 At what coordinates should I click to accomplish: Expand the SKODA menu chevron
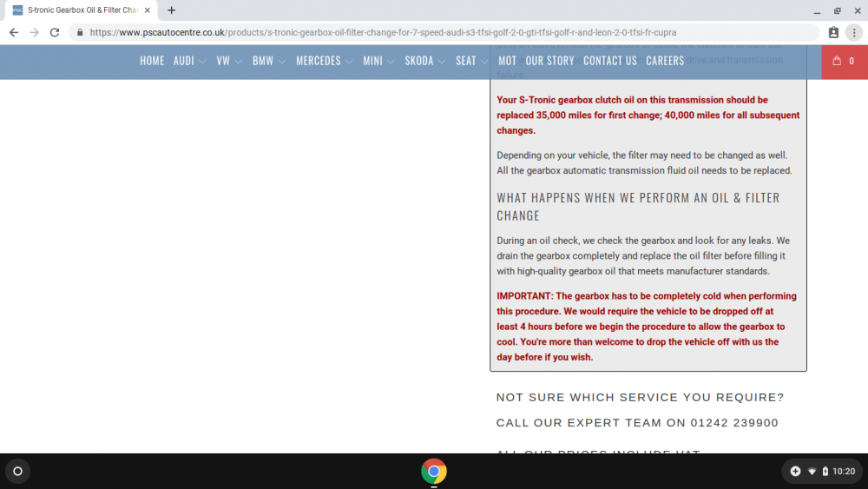pyautogui.click(x=441, y=62)
